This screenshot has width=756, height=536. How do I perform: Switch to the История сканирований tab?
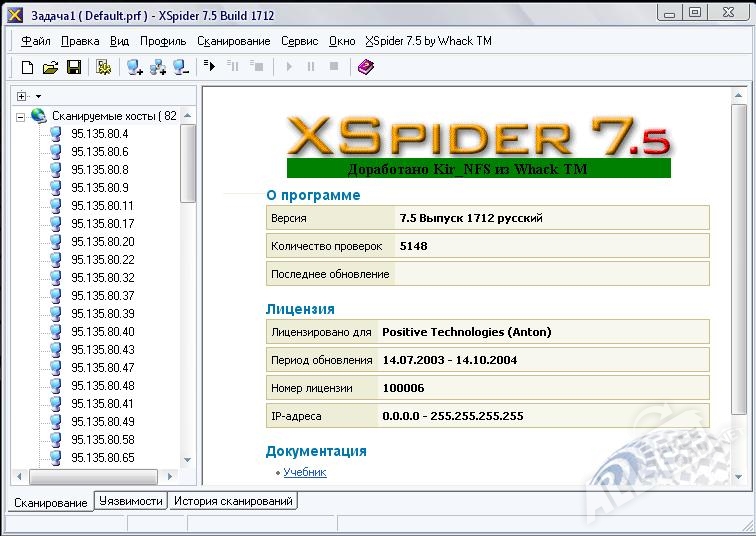[233, 501]
